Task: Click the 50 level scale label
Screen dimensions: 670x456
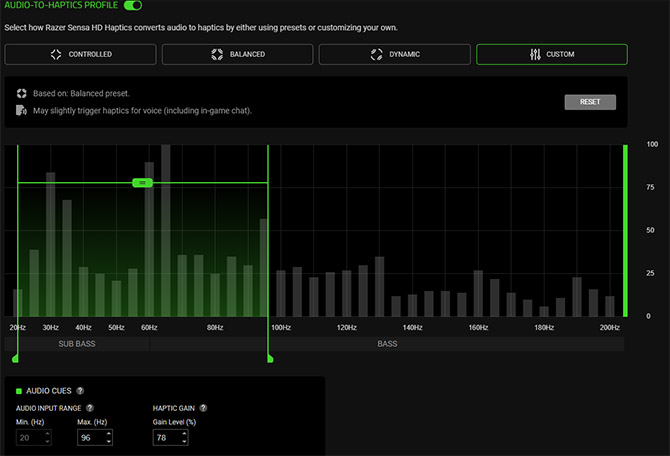Action: click(x=650, y=230)
